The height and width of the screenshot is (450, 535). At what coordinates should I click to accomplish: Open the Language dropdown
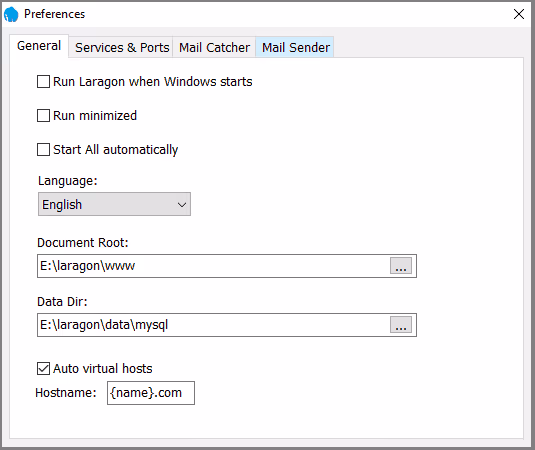114,204
